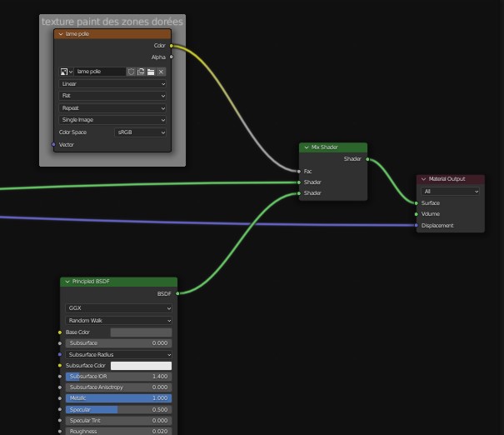The height and width of the screenshot is (435, 504).
Task: Adjust Specular slider
Action: tap(118, 410)
